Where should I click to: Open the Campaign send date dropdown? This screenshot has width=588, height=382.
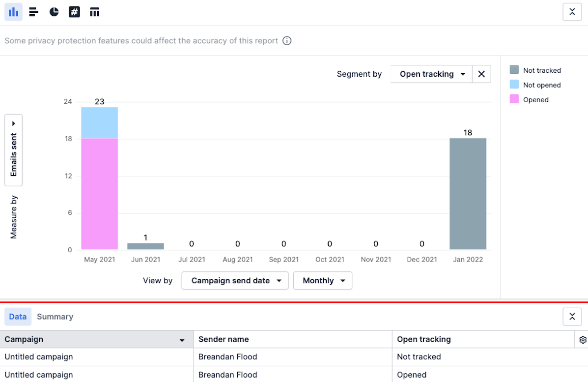click(x=235, y=281)
